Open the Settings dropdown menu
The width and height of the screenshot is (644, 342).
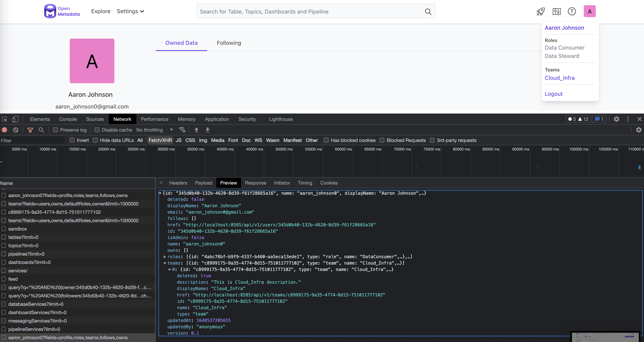(x=130, y=11)
